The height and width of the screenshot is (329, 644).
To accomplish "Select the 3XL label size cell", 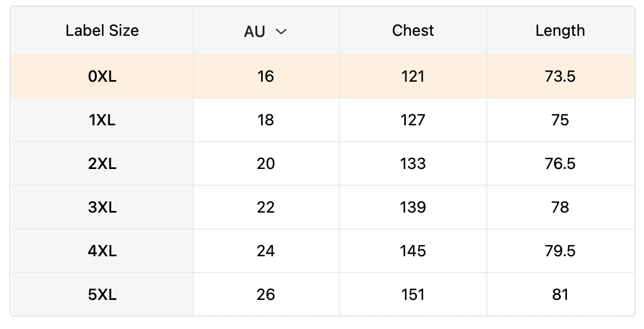I will [102, 208].
